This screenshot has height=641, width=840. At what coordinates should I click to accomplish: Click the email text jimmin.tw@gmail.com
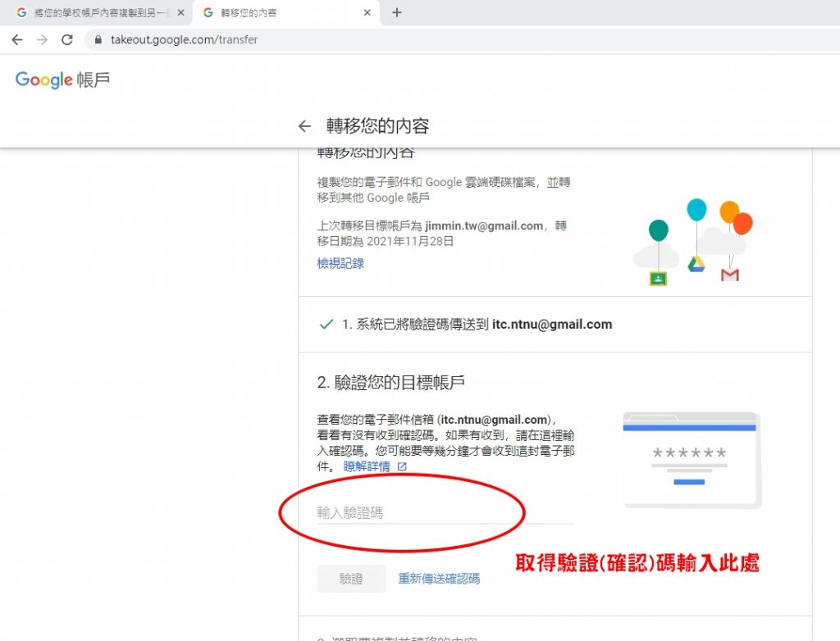point(484,226)
